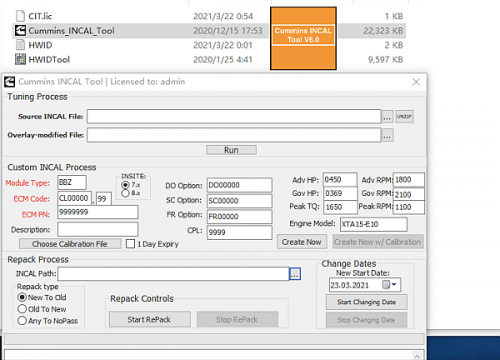The image size is (500, 360).
Task: Select the HWIDTool file name
Action: [49, 59]
